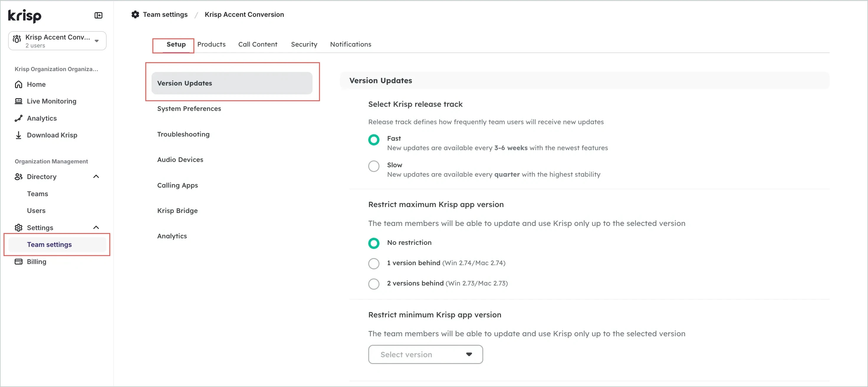The width and height of the screenshot is (868, 387).
Task: Click the Live Monitoring screen icon
Action: click(x=19, y=101)
